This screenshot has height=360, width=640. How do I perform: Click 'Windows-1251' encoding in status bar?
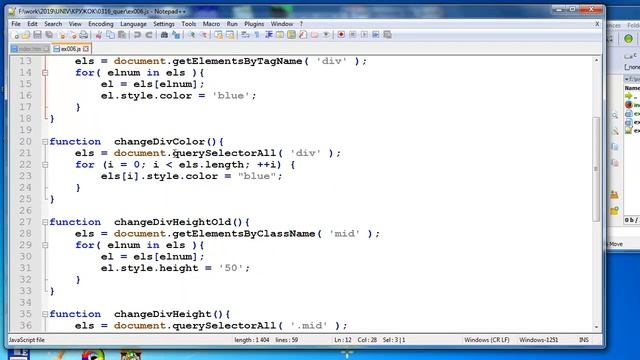(x=538, y=340)
